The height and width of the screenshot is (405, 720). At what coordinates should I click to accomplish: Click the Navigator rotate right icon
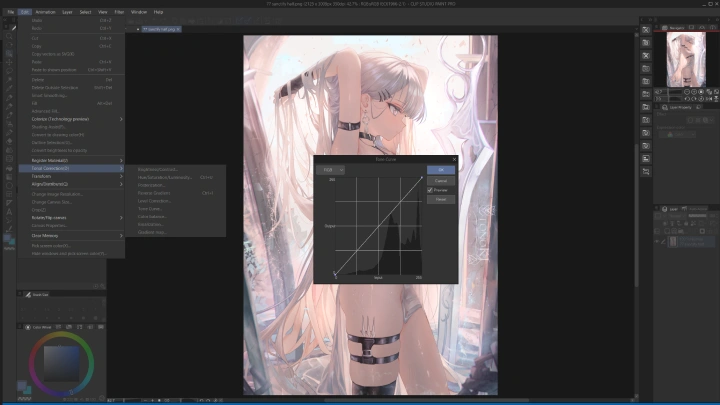(694, 99)
